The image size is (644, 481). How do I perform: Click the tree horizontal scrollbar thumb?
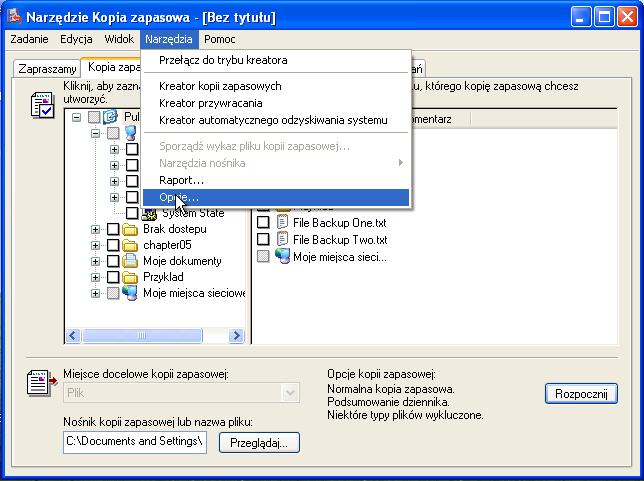tap(142, 336)
